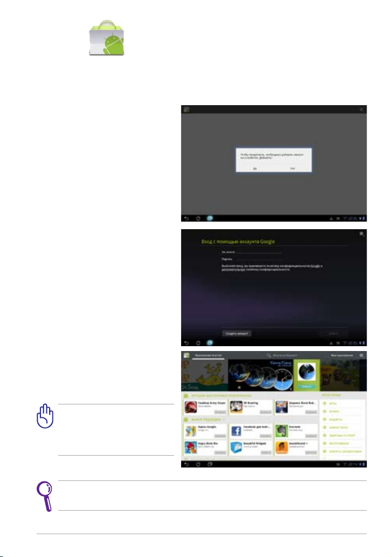Tap home icon on Market screen navbar
The image size is (392, 557).
pos(198,464)
